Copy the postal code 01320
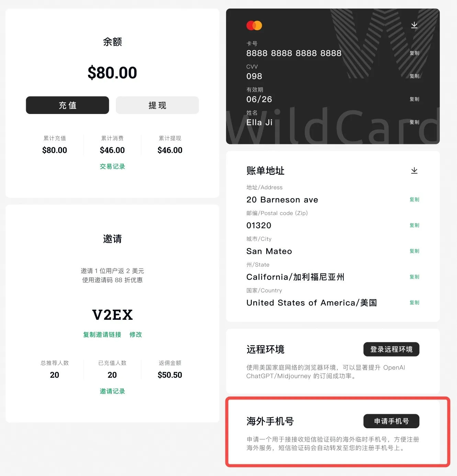Screen dimensions: 457x476 414,225
